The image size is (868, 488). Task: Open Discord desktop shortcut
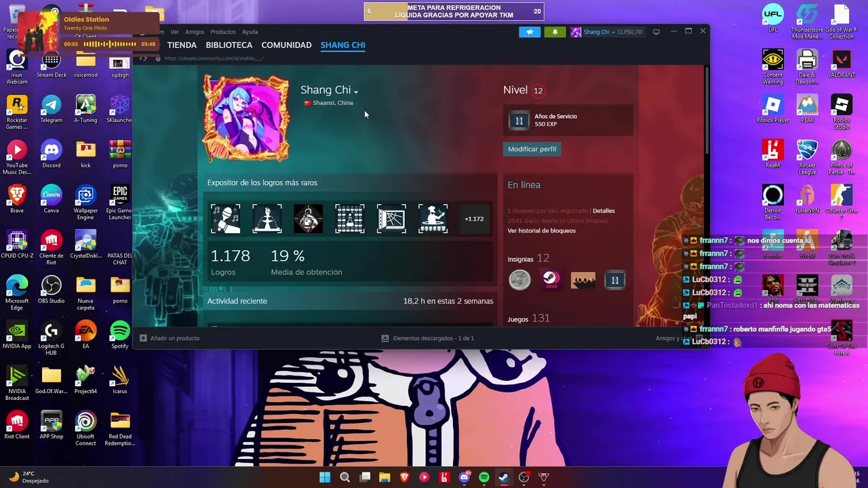51,154
